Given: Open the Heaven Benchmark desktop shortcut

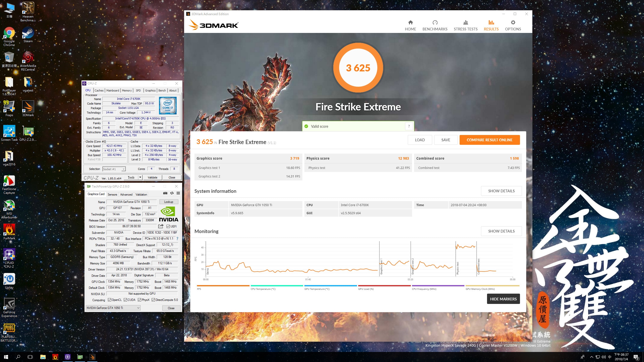Looking at the screenshot, I should (28, 12).
